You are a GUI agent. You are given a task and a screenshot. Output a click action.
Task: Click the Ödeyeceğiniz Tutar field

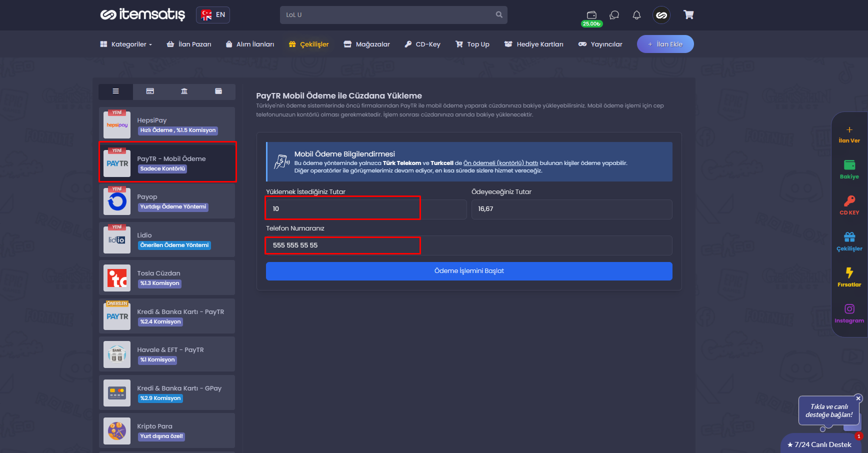572,209
